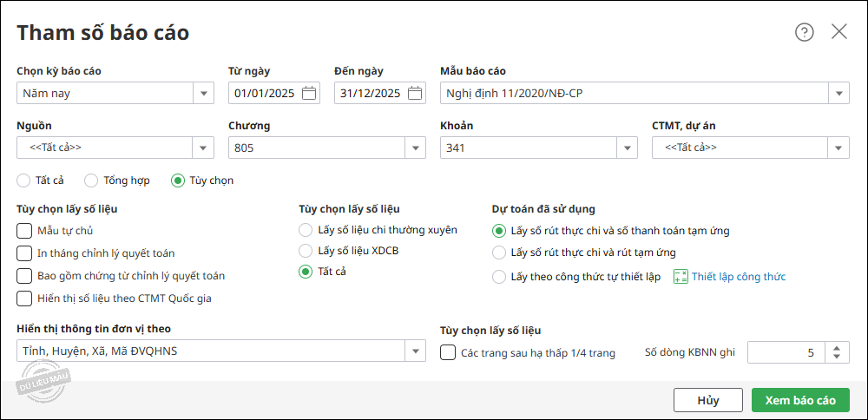
Task: Open the Mẫu báo cáo dropdown list
Action: click(x=838, y=93)
